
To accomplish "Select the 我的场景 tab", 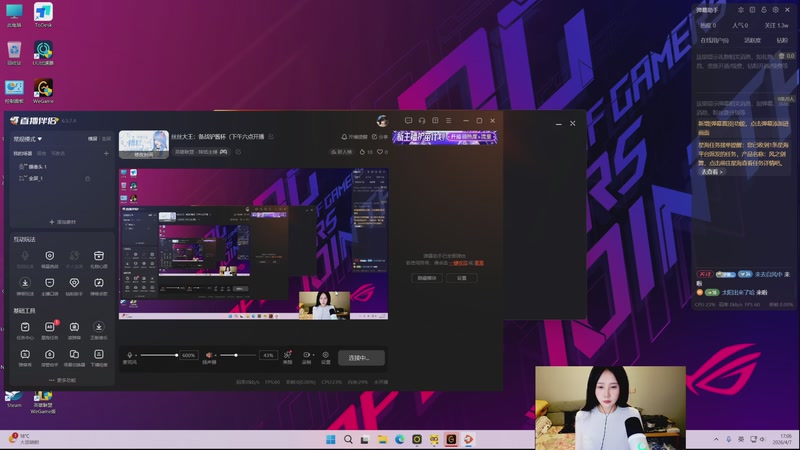I will coord(22,153).
